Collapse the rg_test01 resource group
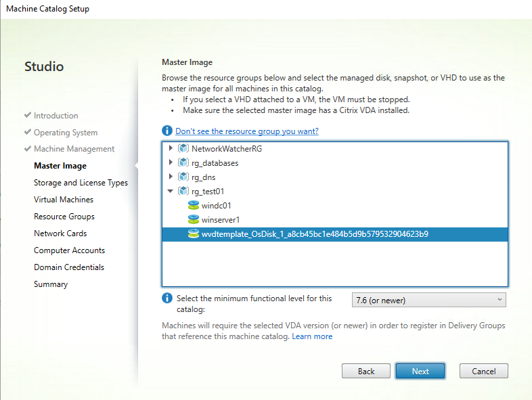The image size is (532, 400). click(171, 191)
